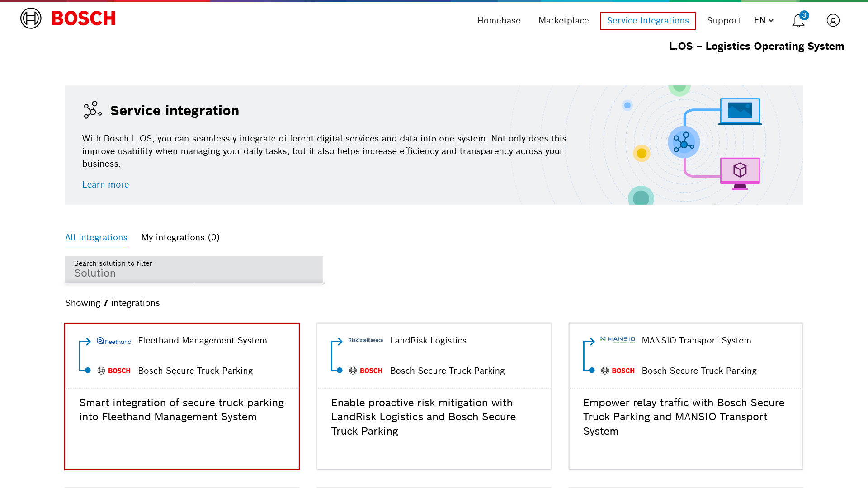
Task: Open LandRisk Logistics integration card
Action: (x=434, y=397)
